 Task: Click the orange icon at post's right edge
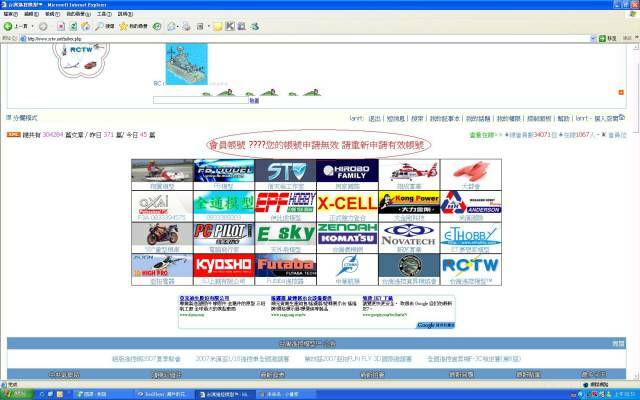[621, 93]
